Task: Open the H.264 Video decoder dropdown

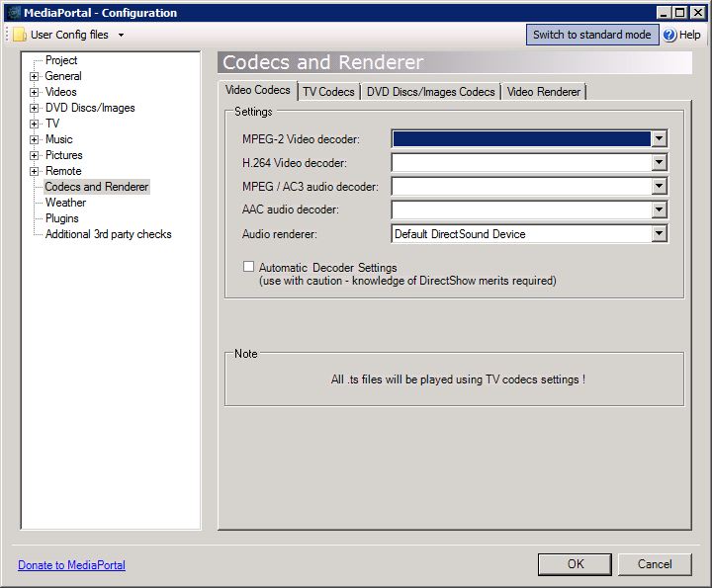Action: pos(659,163)
